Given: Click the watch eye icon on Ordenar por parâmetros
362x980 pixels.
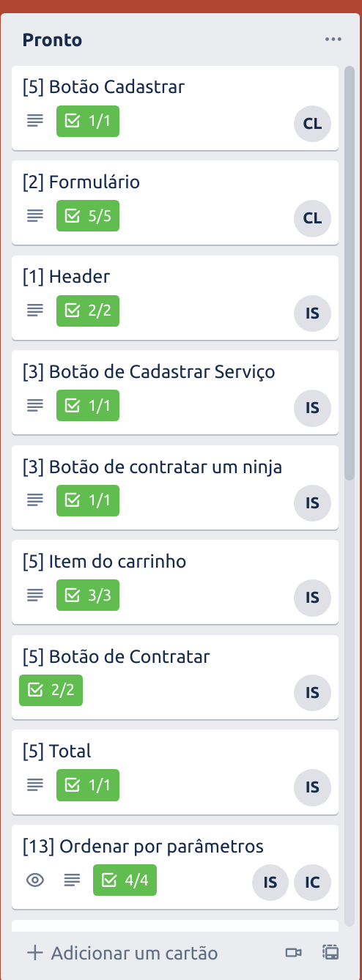Looking at the screenshot, I should pyautogui.click(x=35, y=880).
